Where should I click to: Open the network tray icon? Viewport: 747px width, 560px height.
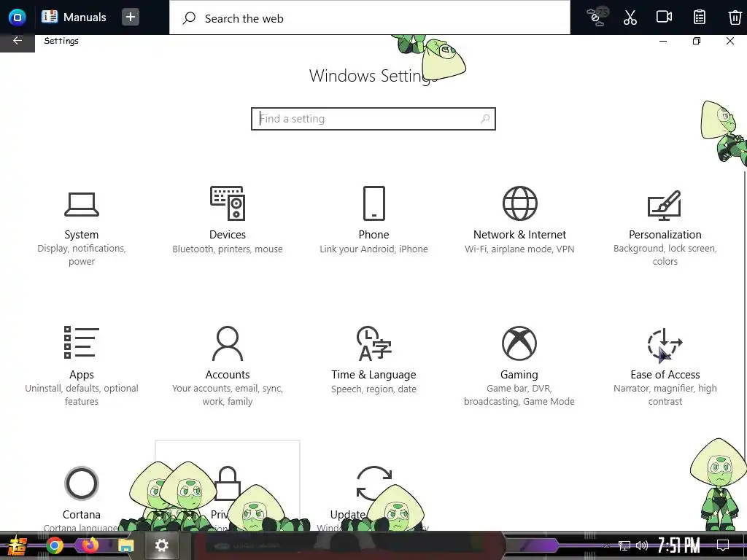pyautogui.click(x=624, y=545)
